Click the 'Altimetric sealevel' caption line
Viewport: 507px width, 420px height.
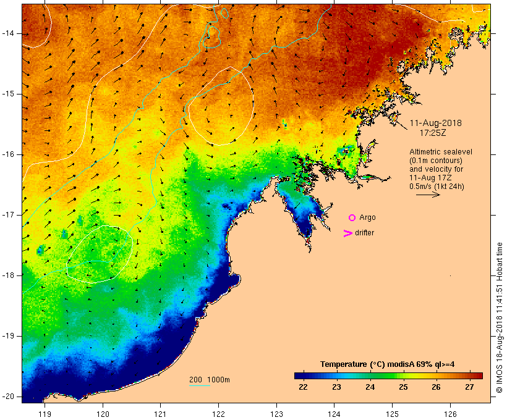[441, 152]
